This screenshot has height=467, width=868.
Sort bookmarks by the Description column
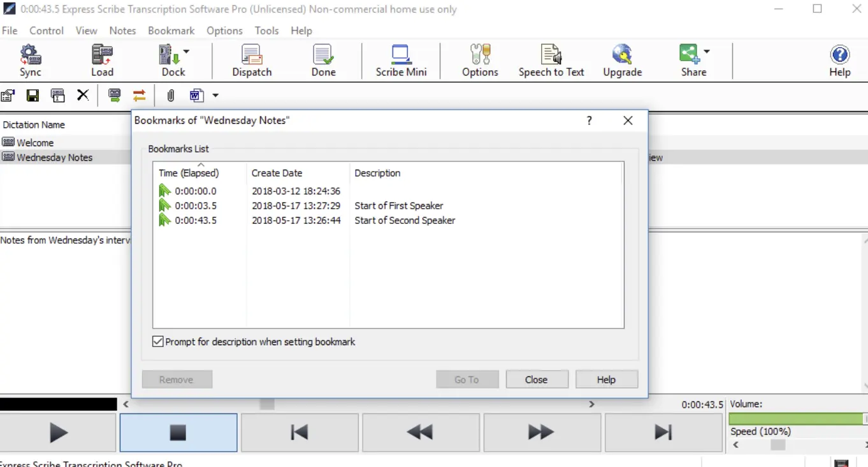(486, 172)
